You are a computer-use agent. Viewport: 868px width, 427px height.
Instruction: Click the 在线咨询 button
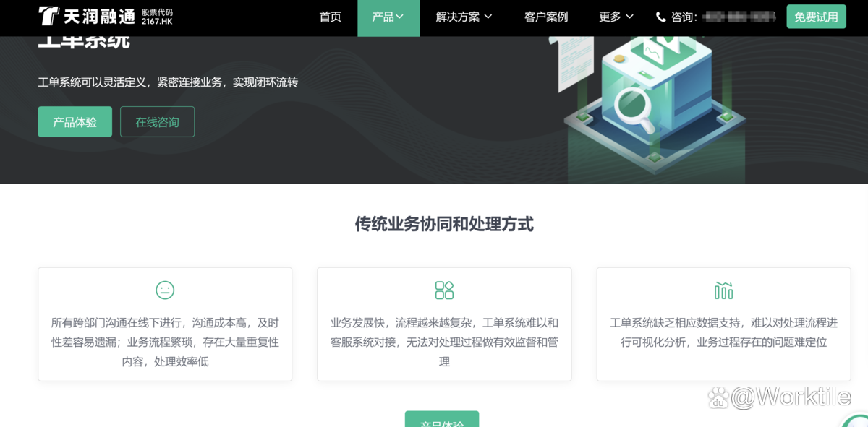coord(158,122)
